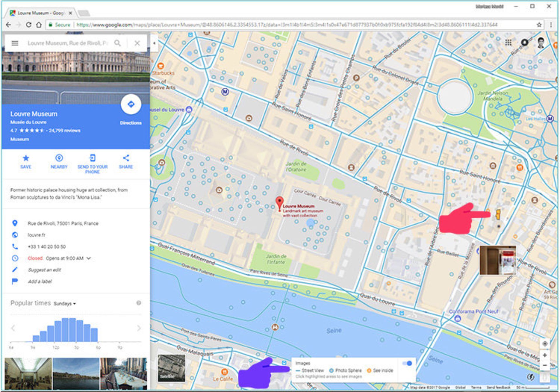Click the Jardin Nelson Mandela label

[x=493, y=96]
